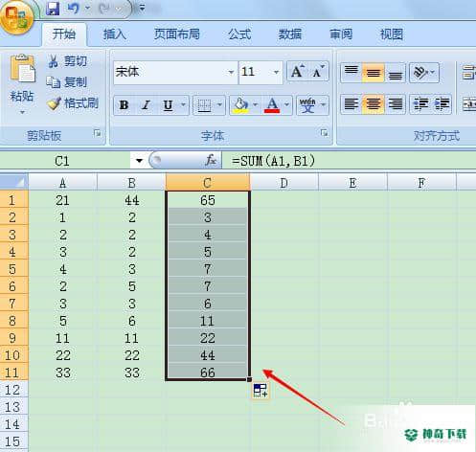Open the font name dropdown showing 宋体
This screenshot has height=452, width=476.
point(231,73)
